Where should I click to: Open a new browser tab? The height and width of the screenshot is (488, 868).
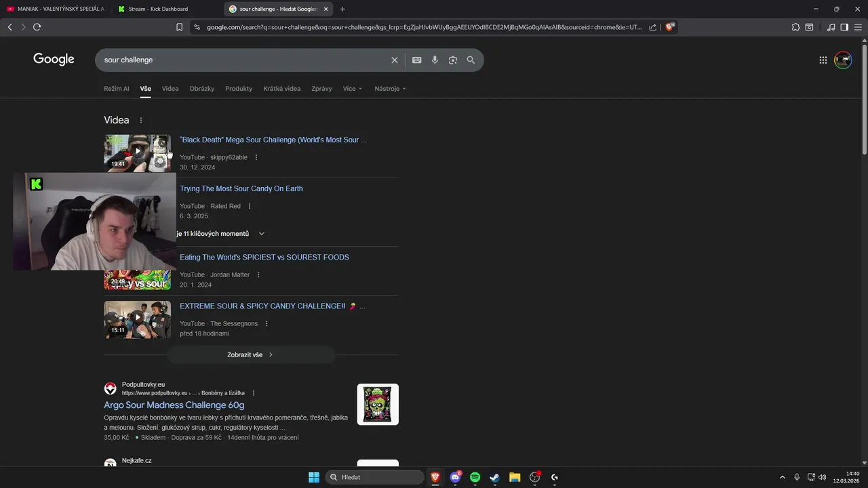point(342,9)
